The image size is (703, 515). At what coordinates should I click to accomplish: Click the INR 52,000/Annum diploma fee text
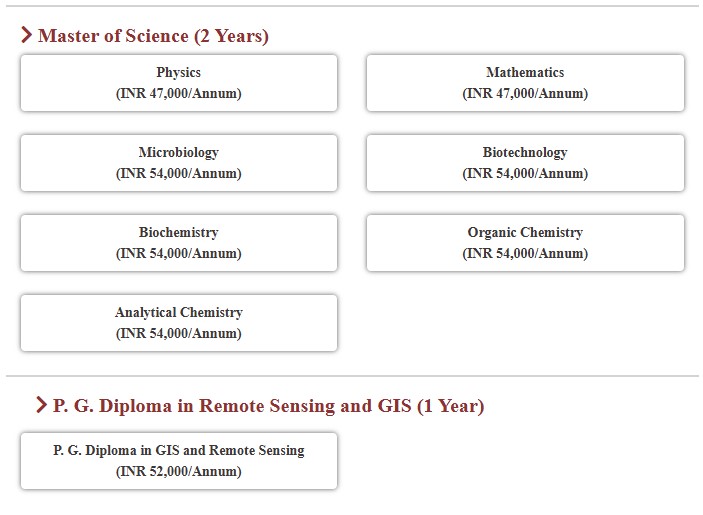coord(178,471)
